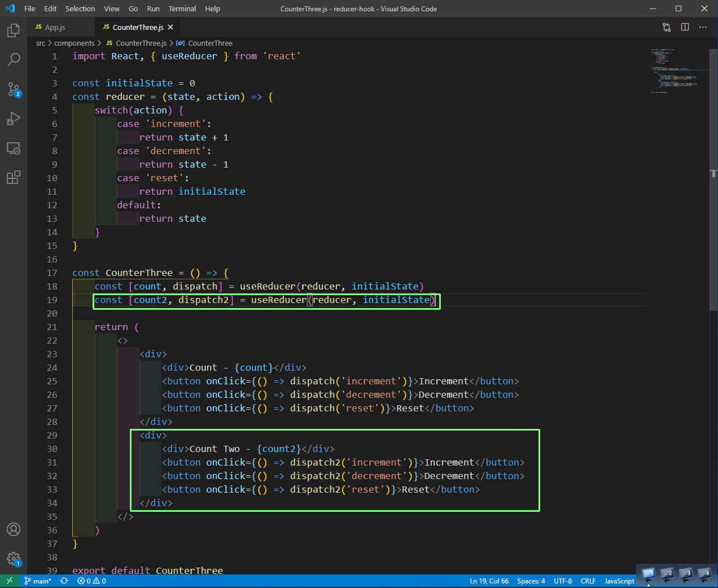Open Source Control view with 2 changes
Image resolution: width=718 pixels, height=588 pixels.
click(x=14, y=89)
